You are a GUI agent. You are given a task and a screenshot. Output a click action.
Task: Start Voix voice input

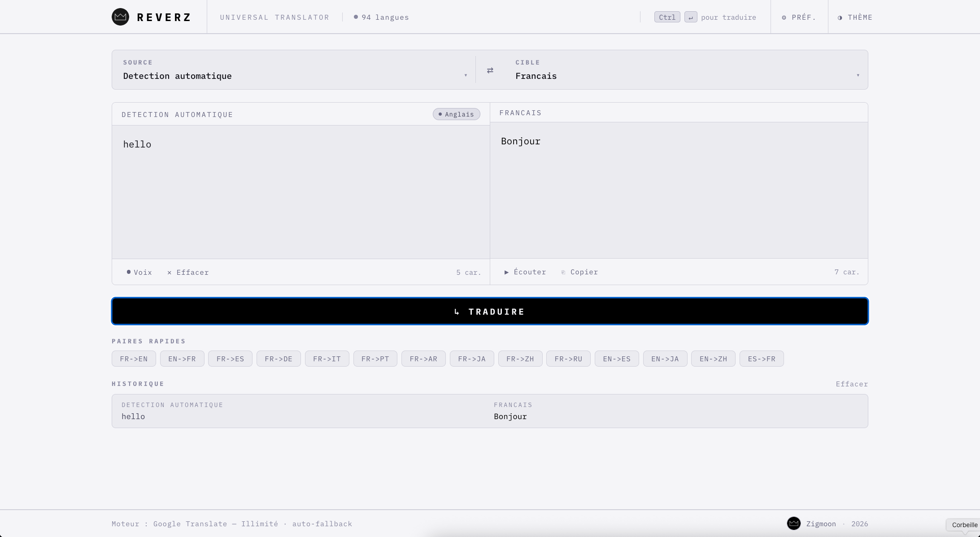tap(139, 272)
